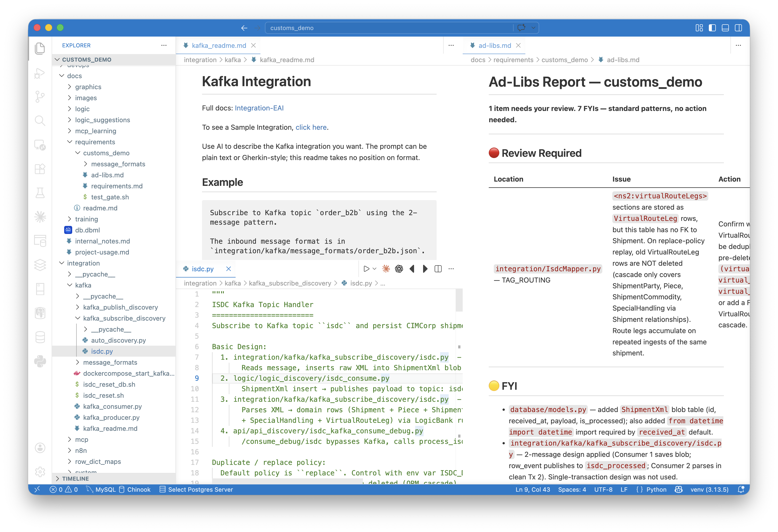Toggle the secondary sidebar visibility
Screen dimensions: 778x532
point(739,28)
